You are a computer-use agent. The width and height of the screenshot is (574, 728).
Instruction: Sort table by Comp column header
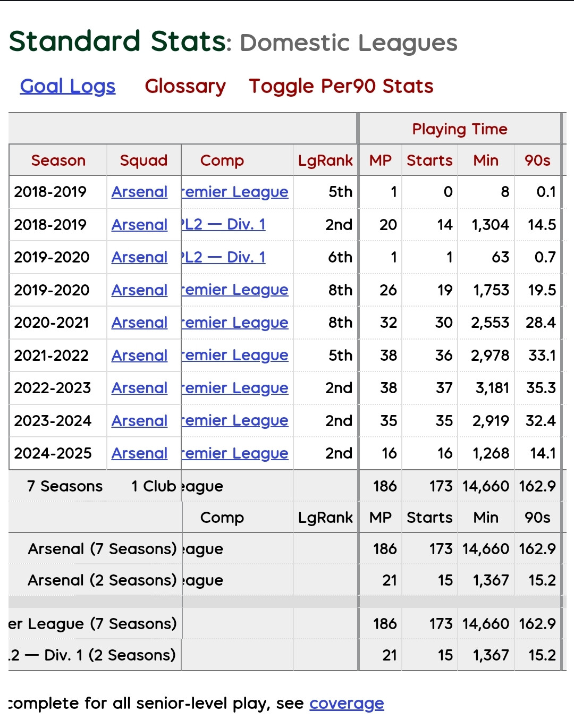click(222, 160)
